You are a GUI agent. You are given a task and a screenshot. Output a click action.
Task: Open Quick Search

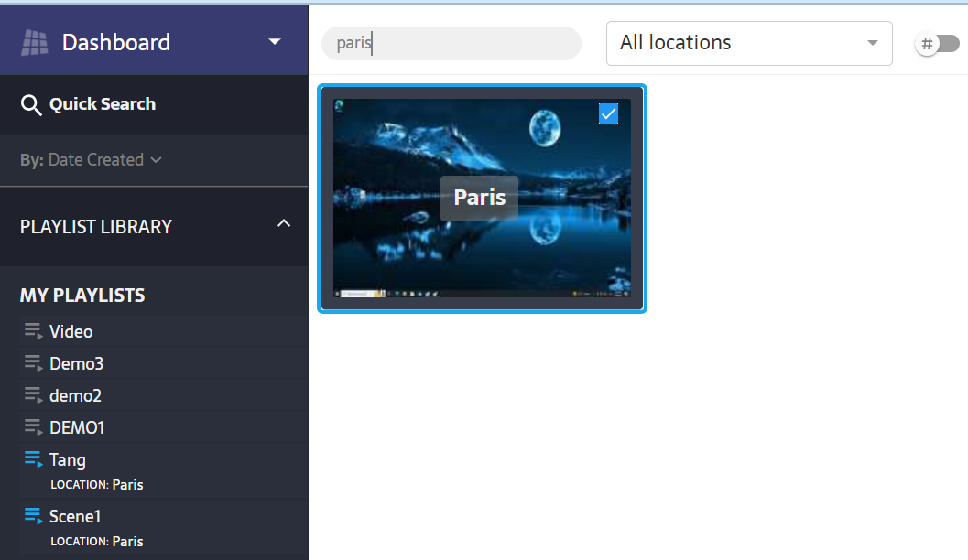(102, 104)
